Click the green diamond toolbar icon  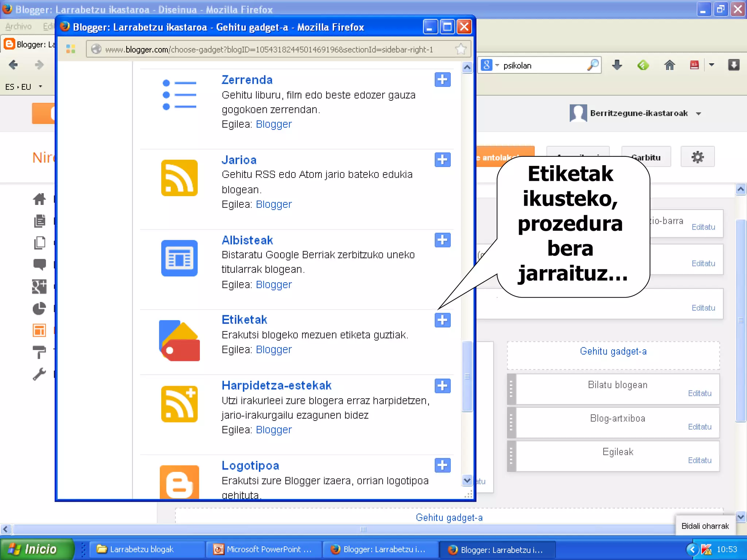pos(643,65)
